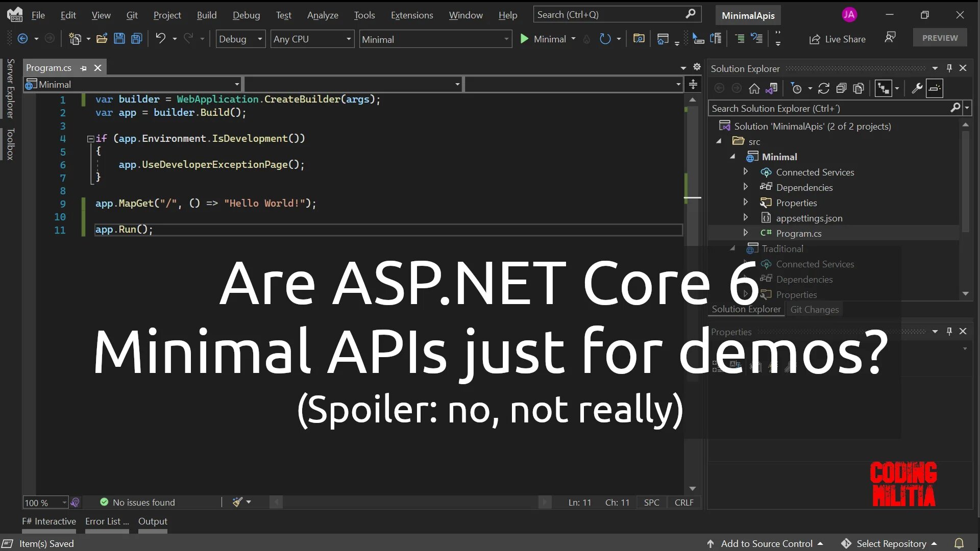Toggle auto-hide pin on Solution Explorer
This screenshot has height=551, width=980.
click(x=949, y=68)
